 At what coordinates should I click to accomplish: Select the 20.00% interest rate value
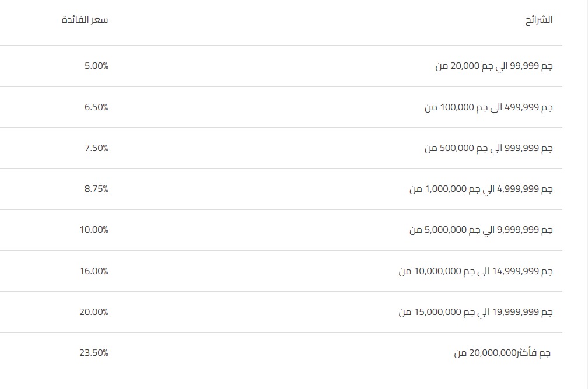tap(94, 312)
